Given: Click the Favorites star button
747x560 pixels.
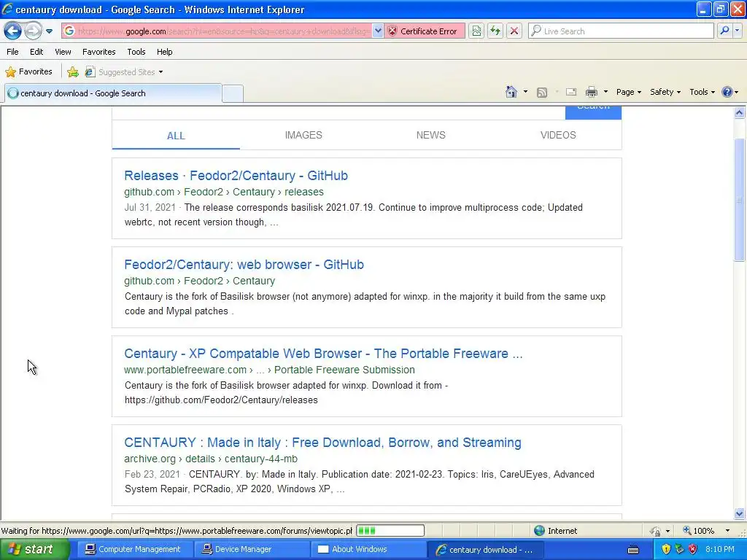Looking at the screenshot, I should pyautogui.click(x=28, y=72).
